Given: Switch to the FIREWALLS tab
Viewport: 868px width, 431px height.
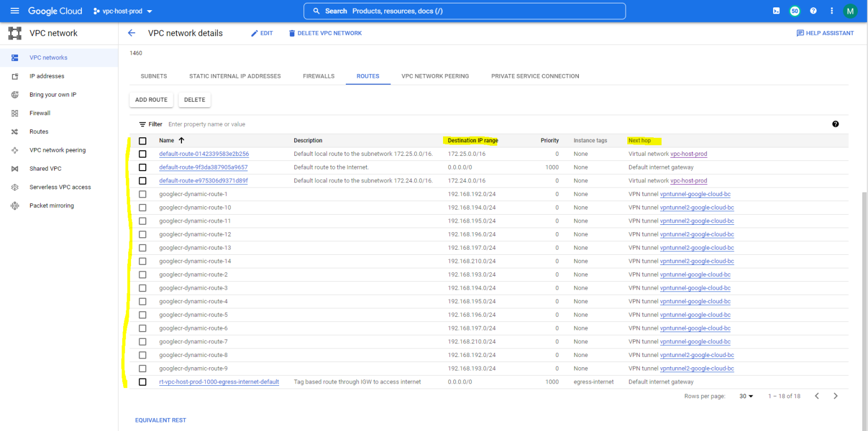Looking at the screenshot, I should click(x=318, y=76).
